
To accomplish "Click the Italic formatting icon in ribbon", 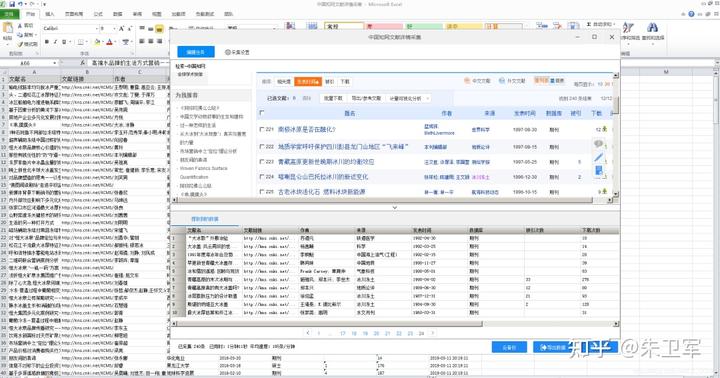I will tap(55, 42).
